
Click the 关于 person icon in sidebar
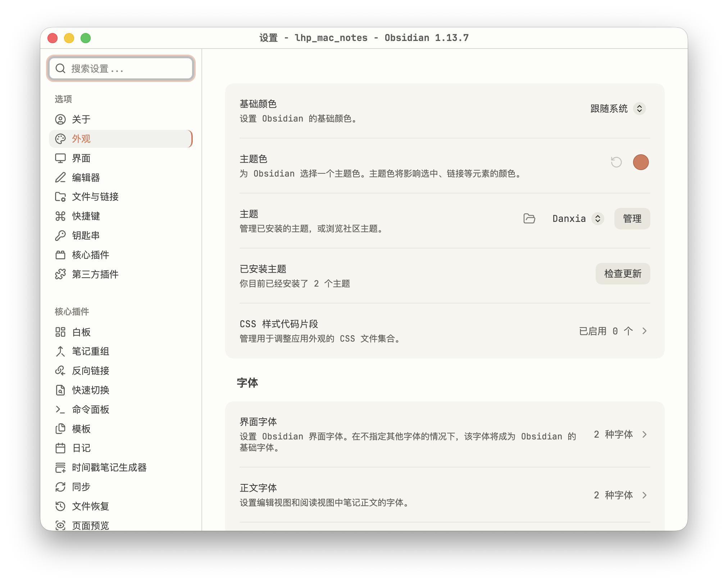60,119
